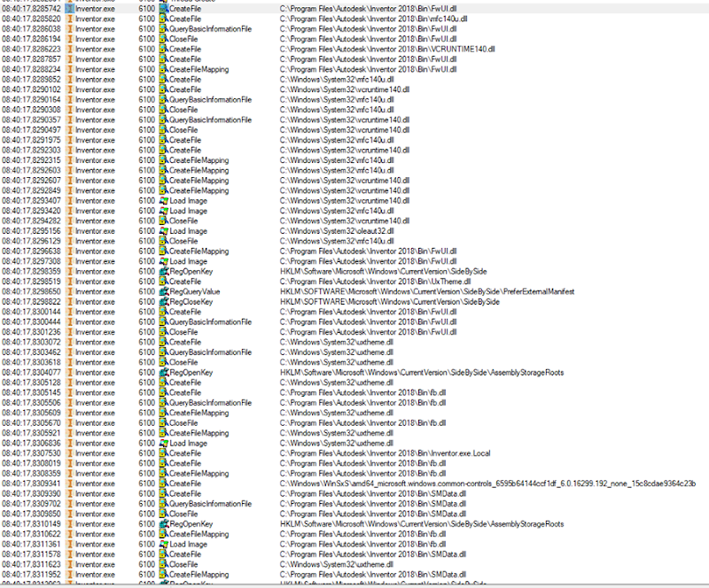
Task: Click the CloseFile text in row 08:40:17,8311623
Action: (x=183, y=564)
